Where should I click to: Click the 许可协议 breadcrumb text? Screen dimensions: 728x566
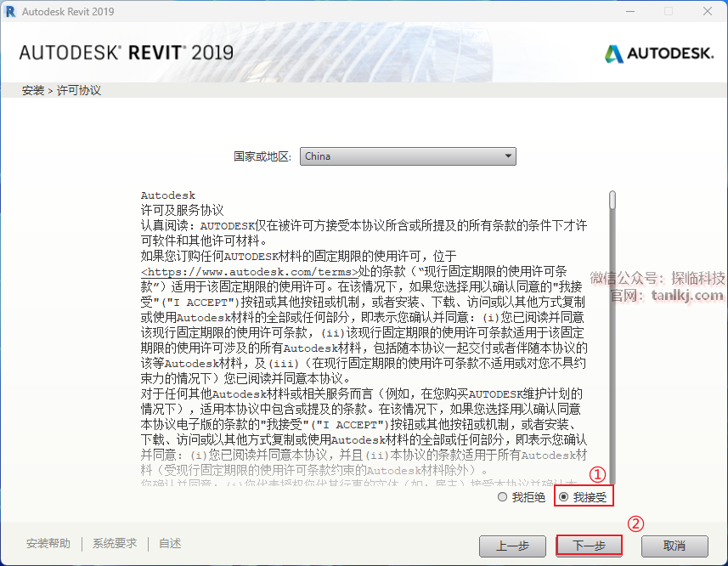(x=78, y=90)
